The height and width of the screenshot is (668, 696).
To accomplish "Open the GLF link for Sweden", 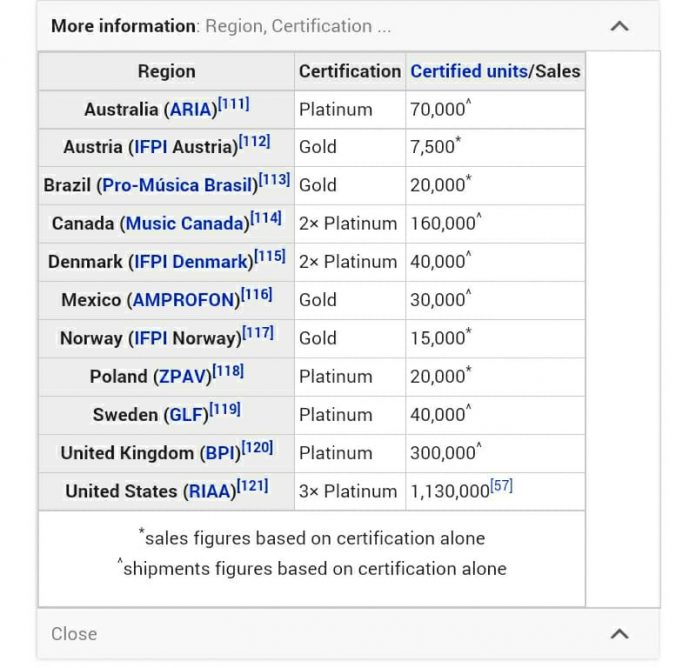I will [184, 415].
